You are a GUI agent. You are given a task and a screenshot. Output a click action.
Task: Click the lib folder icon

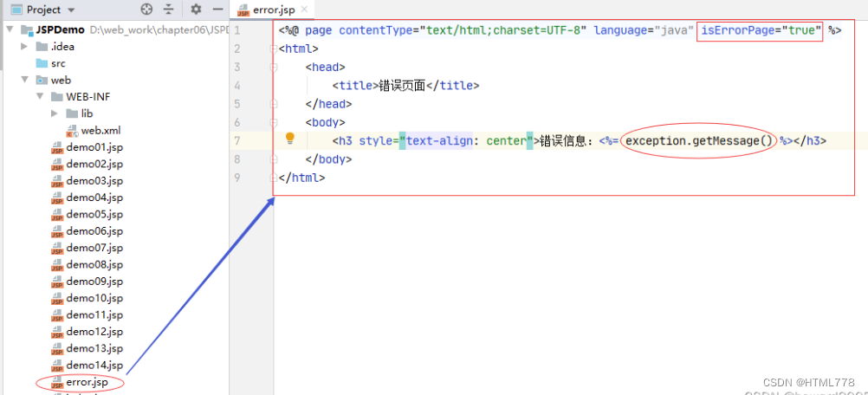tap(72, 113)
